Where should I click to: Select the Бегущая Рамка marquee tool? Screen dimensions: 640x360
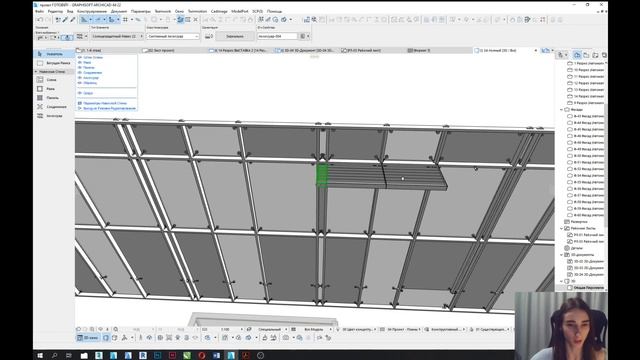tap(55, 63)
